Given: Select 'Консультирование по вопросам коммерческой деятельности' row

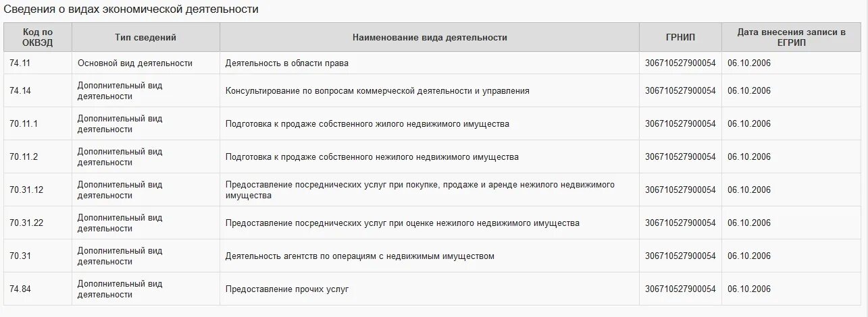Looking at the screenshot, I should [432, 91].
